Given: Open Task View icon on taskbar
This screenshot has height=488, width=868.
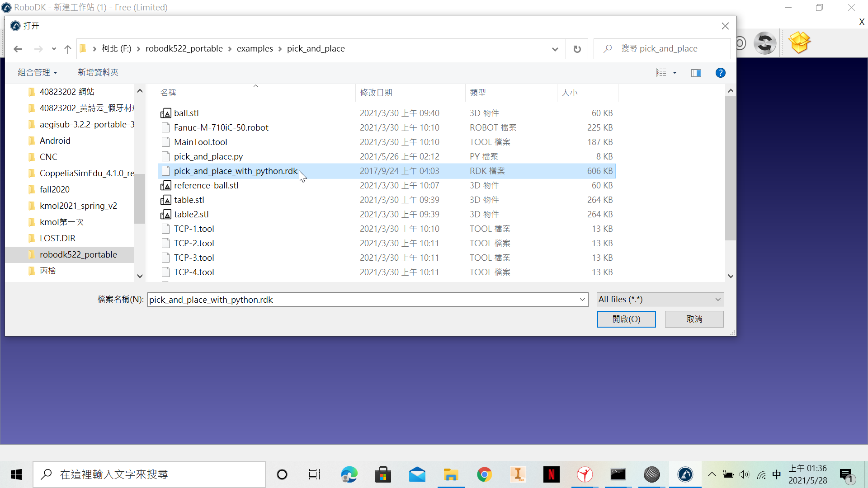Looking at the screenshot, I should tap(315, 474).
